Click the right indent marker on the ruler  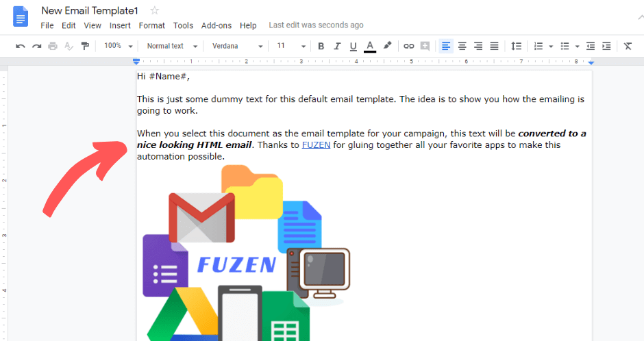[x=591, y=62]
